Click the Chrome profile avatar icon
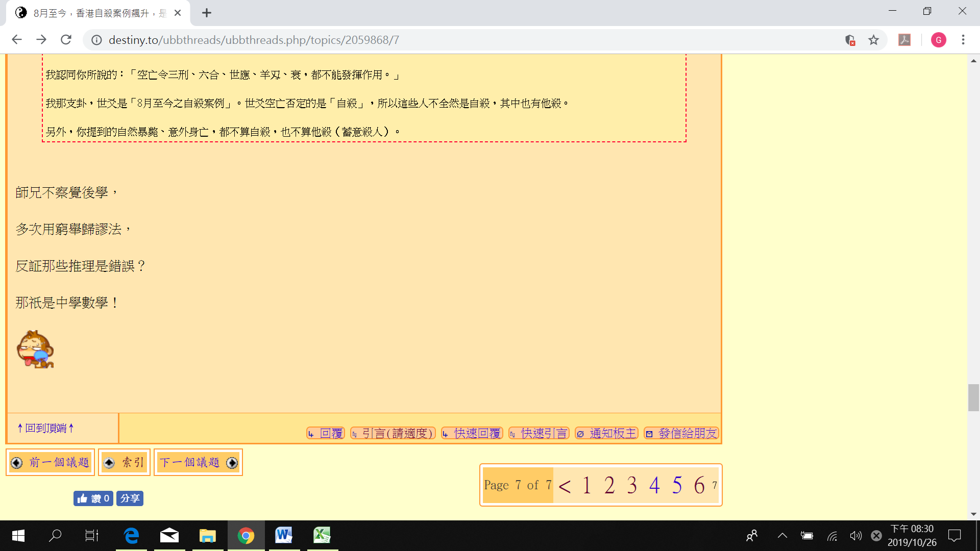The image size is (980, 551). coord(939,40)
